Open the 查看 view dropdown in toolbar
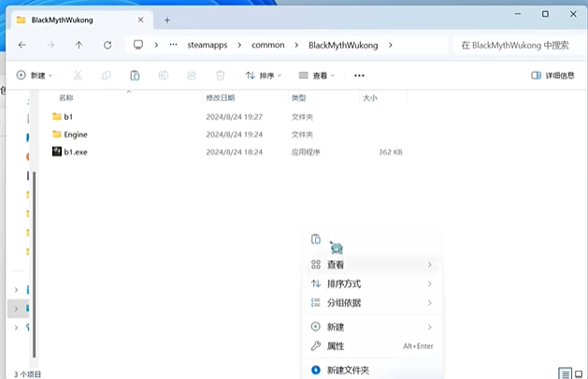Screen dimensions: 588x379 pyautogui.click(x=317, y=76)
